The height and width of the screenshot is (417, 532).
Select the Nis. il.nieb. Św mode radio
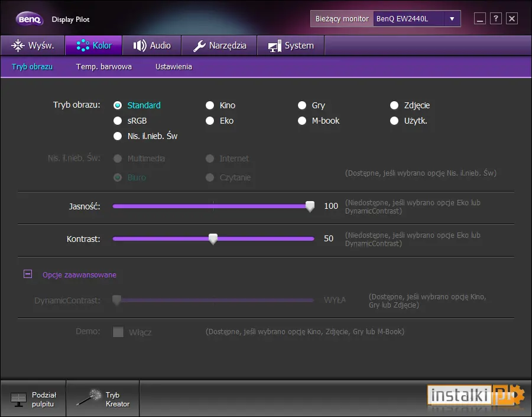coord(118,136)
